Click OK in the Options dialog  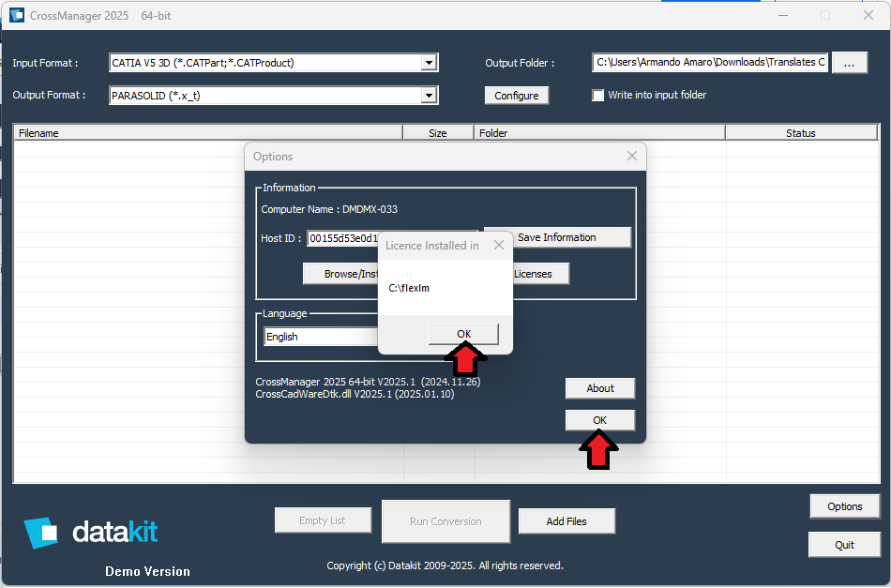tap(599, 420)
